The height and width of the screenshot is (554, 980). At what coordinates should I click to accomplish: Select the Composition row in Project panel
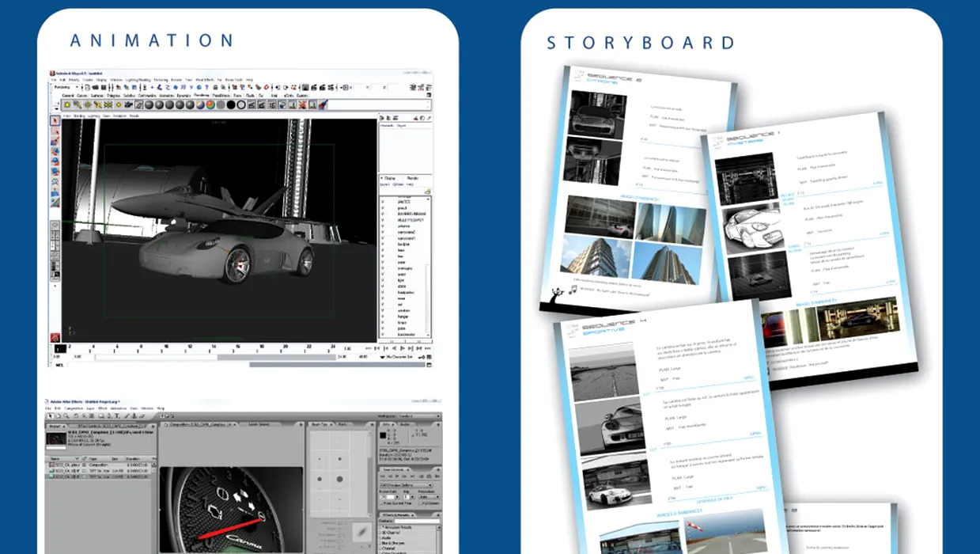[99, 465]
